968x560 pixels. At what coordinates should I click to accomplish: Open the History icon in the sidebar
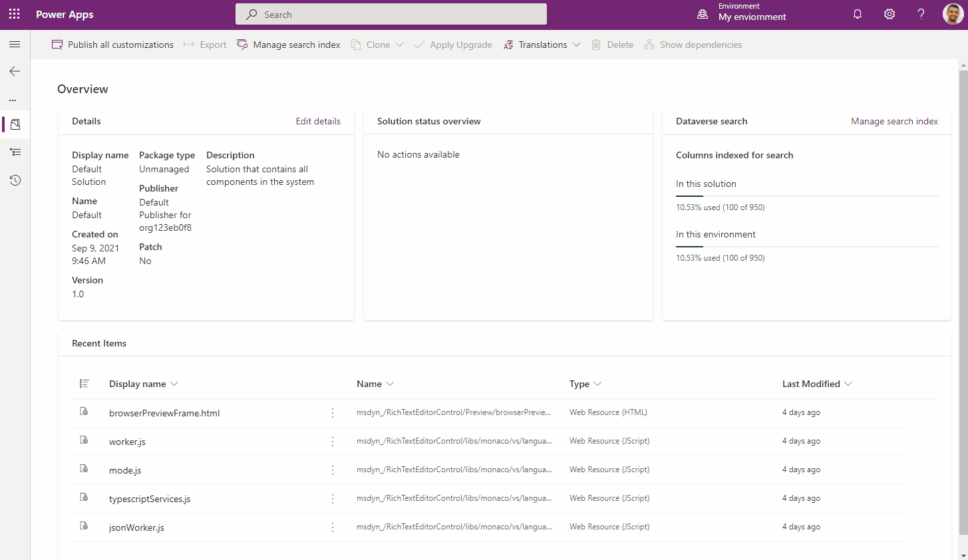(x=15, y=180)
